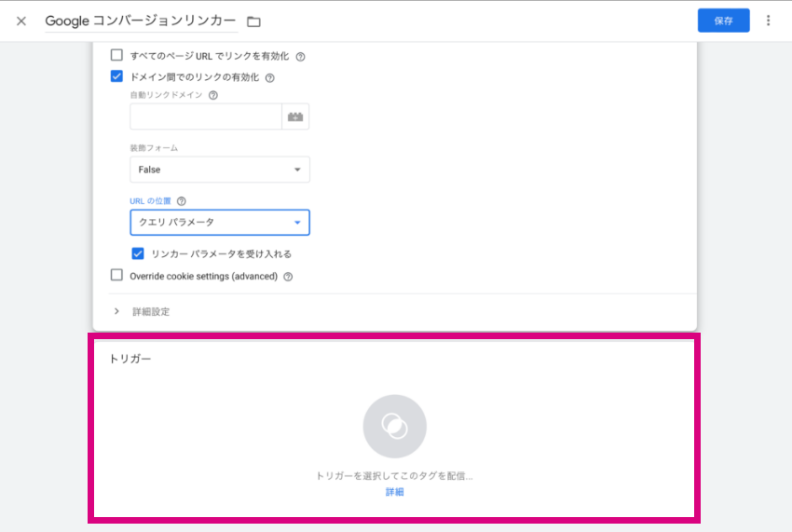
Task: Click the circular trigger placeholder icon
Action: coord(394,427)
